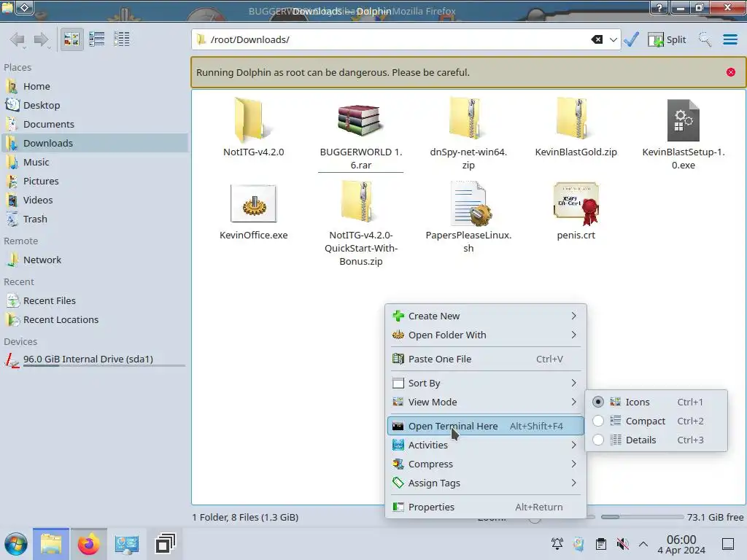This screenshot has width=747, height=560.
Task: Select the penis.crt certificate icon
Action: [576, 203]
